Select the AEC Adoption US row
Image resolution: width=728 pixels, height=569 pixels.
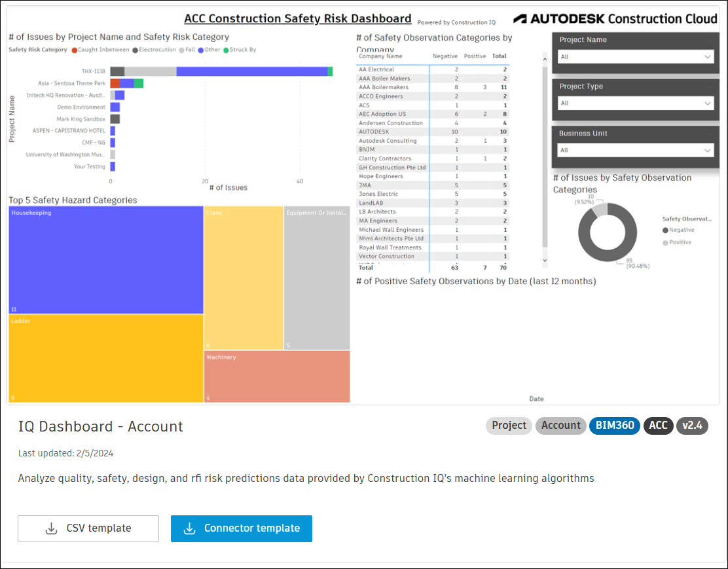433,115
